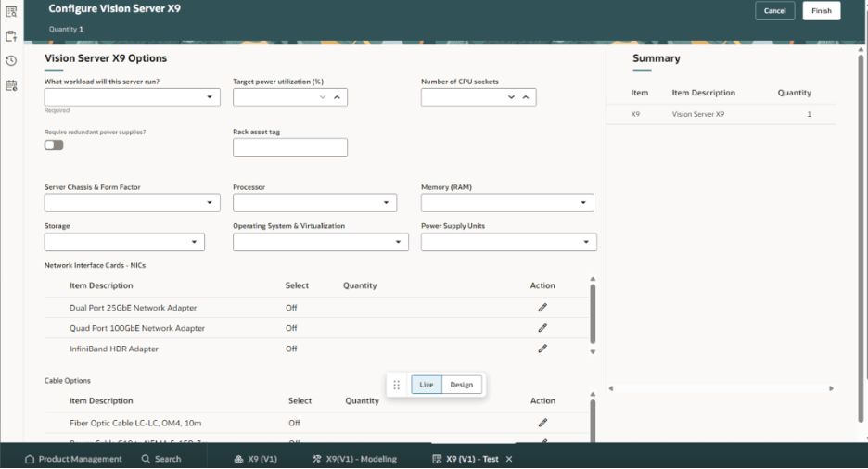
Task: Select the X9 (V1) - Test tab
Action: coord(466,459)
